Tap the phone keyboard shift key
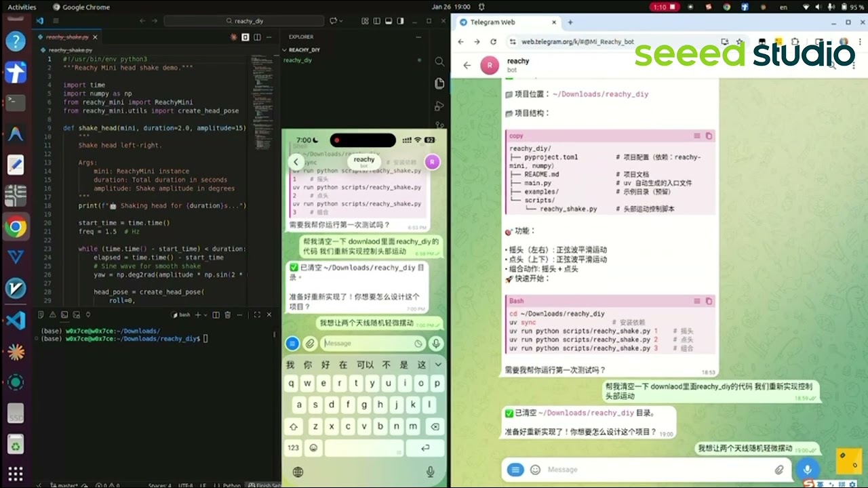This screenshot has width=868, height=488. 294,427
